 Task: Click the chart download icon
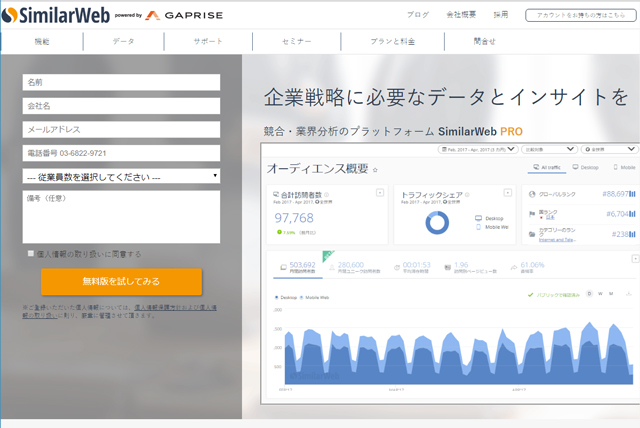(629, 293)
